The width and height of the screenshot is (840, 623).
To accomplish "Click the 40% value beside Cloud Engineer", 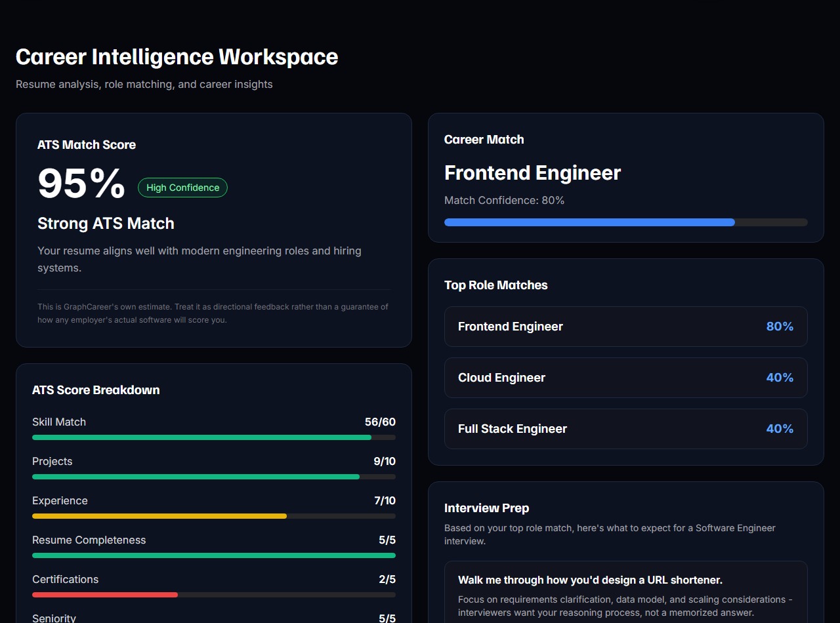I will [x=780, y=378].
